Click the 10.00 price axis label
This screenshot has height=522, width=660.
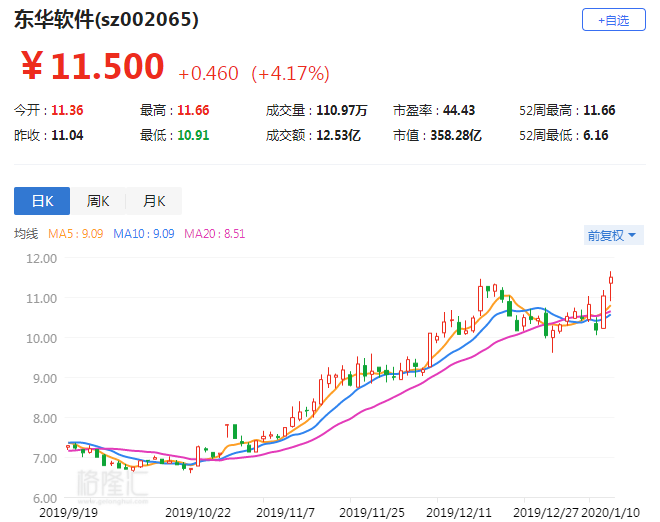coord(41,338)
